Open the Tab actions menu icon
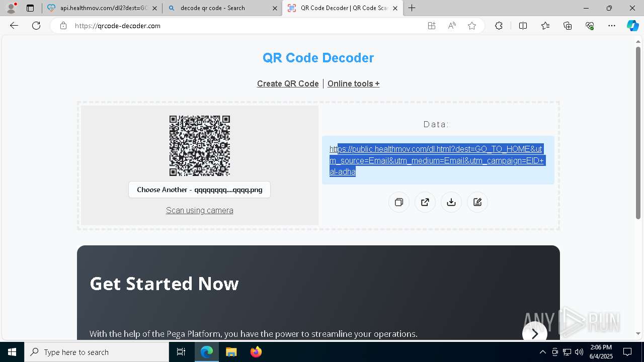The image size is (644, 362). 30,8
